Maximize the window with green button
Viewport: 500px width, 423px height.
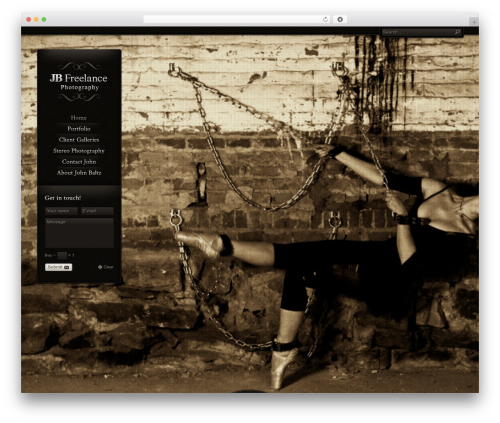[x=44, y=19]
